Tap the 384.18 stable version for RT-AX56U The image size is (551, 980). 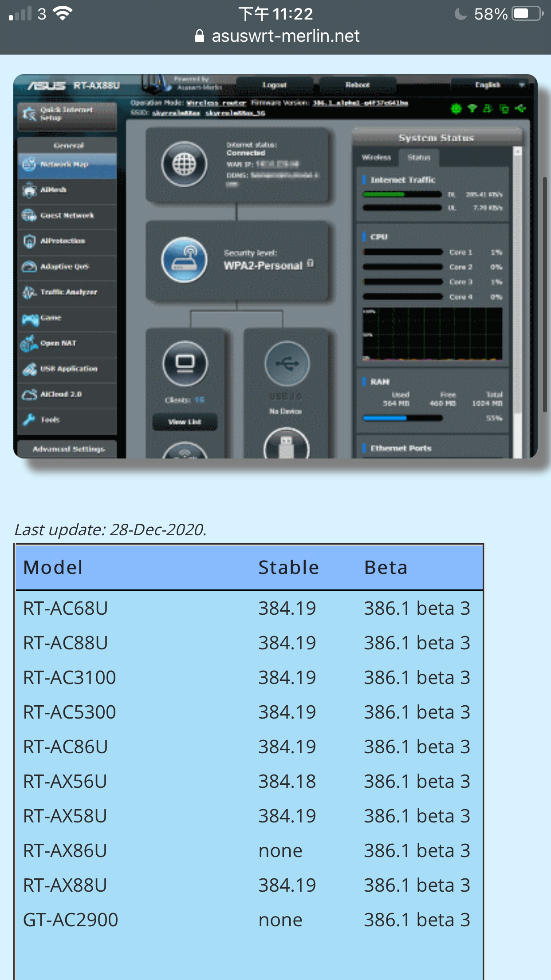point(287,782)
